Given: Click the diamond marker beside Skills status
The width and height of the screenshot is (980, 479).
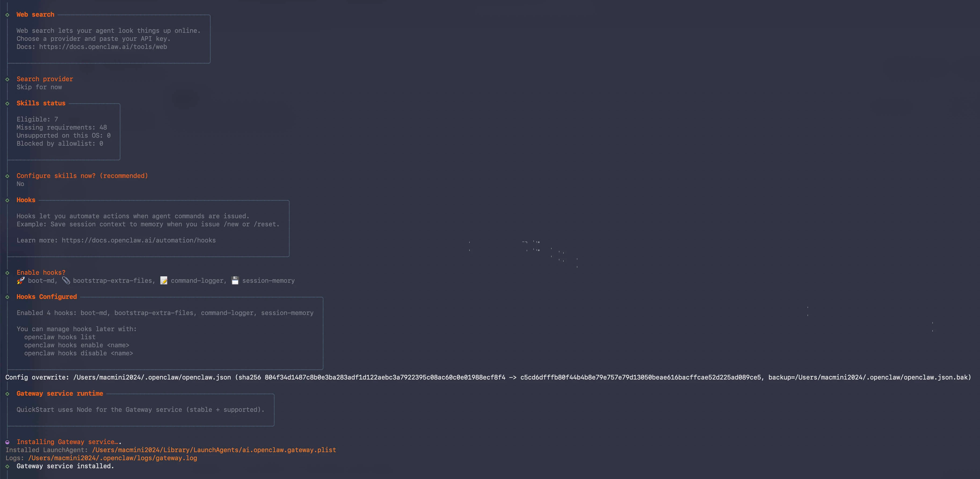Looking at the screenshot, I should 7,103.
